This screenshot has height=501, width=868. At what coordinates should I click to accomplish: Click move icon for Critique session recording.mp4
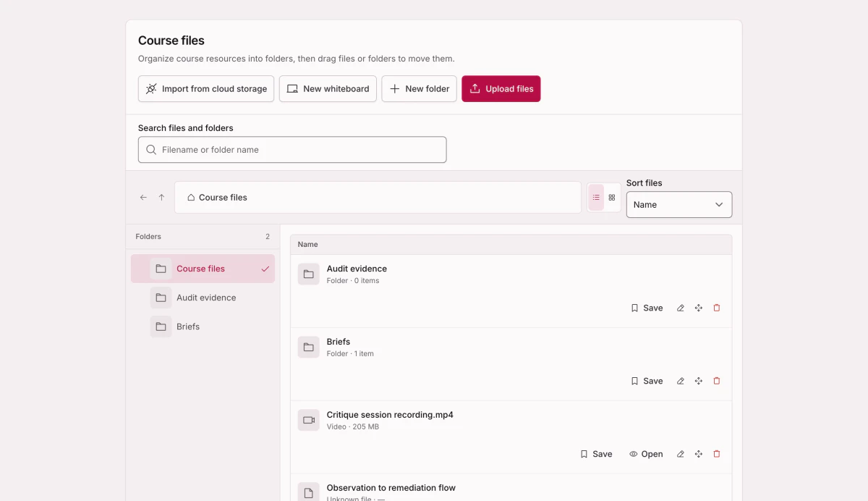coord(699,454)
